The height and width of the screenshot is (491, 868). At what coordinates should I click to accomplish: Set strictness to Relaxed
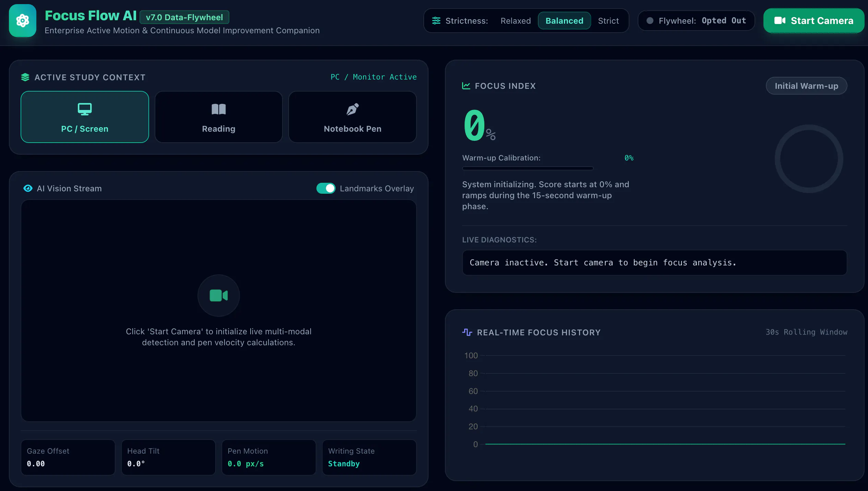click(516, 21)
